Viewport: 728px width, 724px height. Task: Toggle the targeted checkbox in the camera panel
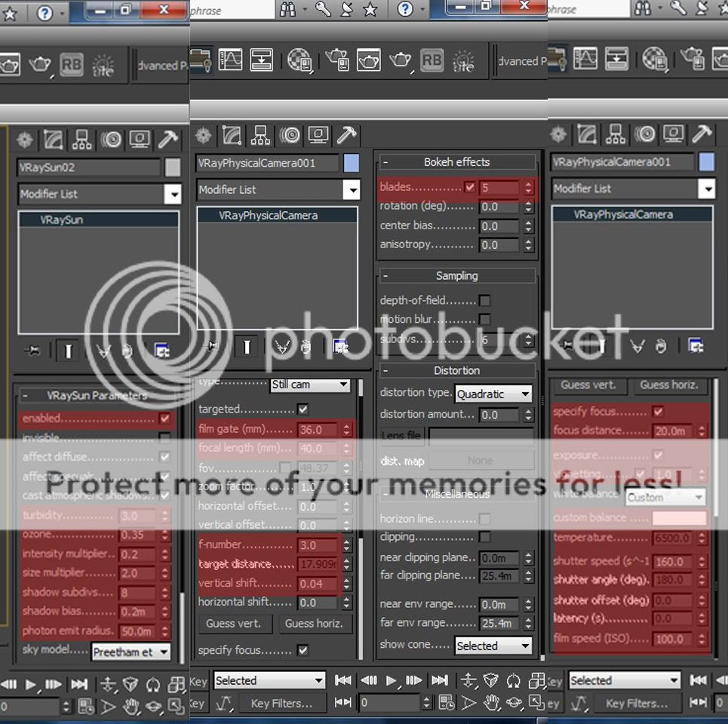pyautogui.click(x=303, y=410)
